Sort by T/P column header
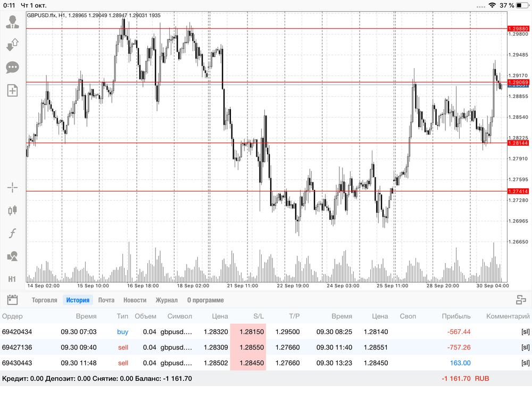This screenshot has width=532, height=399. pyautogui.click(x=294, y=316)
